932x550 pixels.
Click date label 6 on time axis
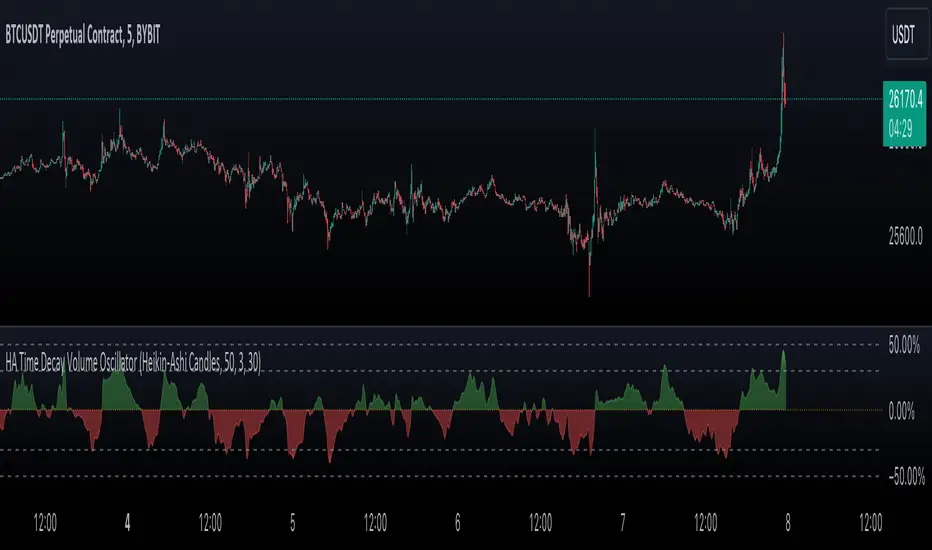coord(458,523)
